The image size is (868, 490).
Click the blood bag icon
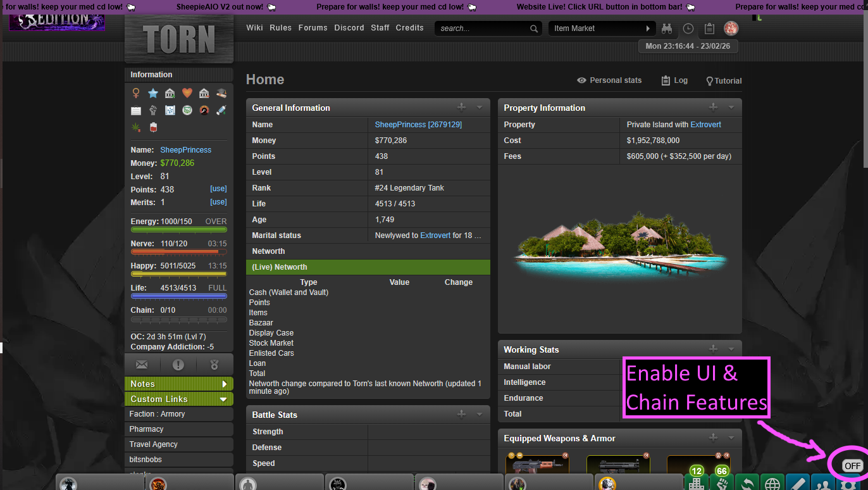click(x=152, y=127)
